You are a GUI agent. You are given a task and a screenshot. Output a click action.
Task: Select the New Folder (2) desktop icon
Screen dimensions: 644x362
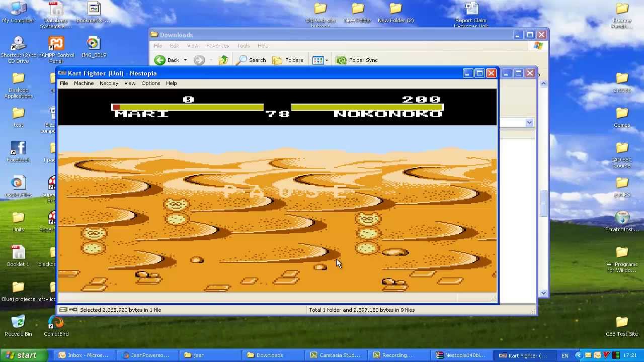[395, 14]
